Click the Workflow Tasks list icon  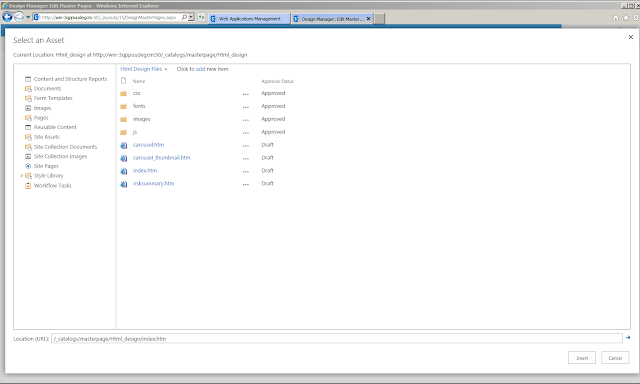[x=28, y=186]
